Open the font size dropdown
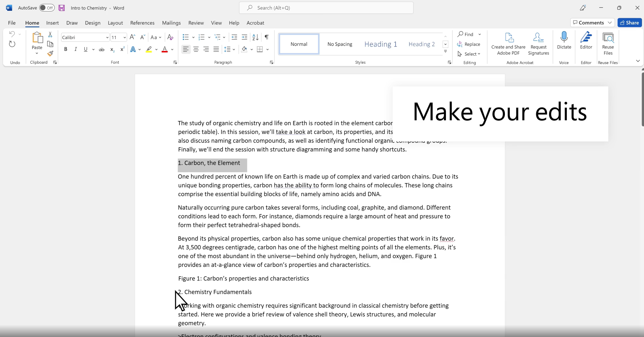644x337 pixels. (x=125, y=37)
